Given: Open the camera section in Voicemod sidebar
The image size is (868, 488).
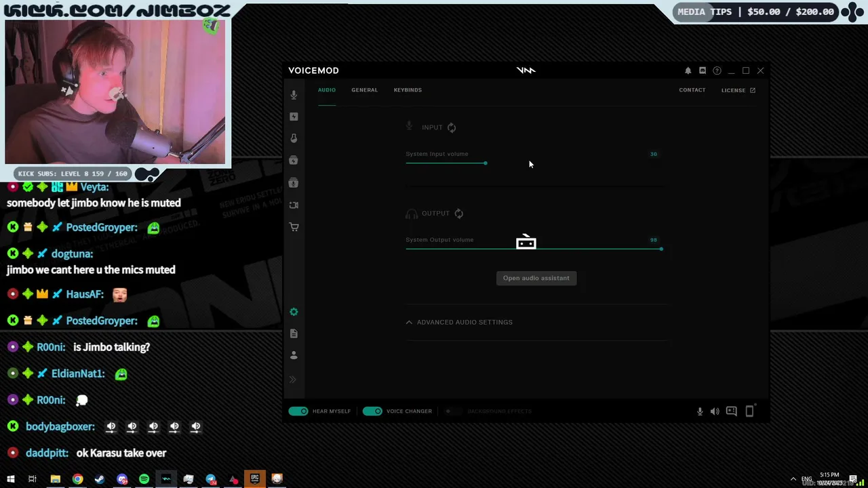Looking at the screenshot, I should tap(294, 205).
